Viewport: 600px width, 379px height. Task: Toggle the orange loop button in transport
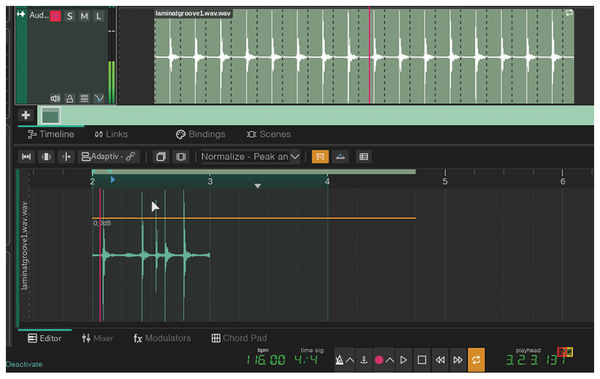476,360
